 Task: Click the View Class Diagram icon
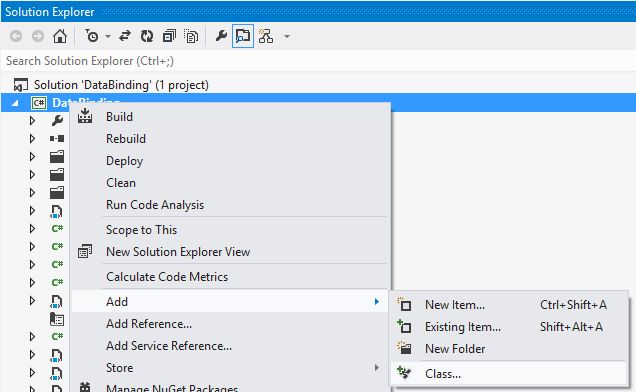pos(266,37)
